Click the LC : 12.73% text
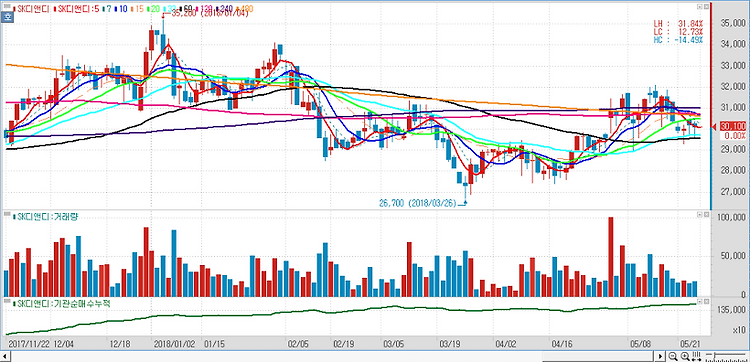The image size is (750, 362). click(678, 32)
